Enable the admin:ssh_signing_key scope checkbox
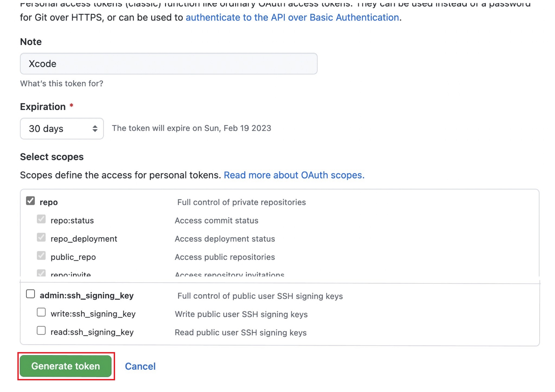Viewport: 555px width, 392px height. pyautogui.click(x=30, y=294)
